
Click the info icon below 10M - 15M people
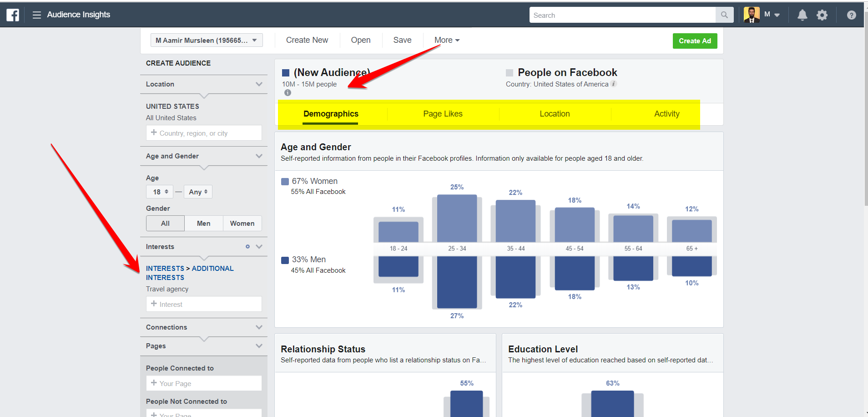tap(288, 93)
